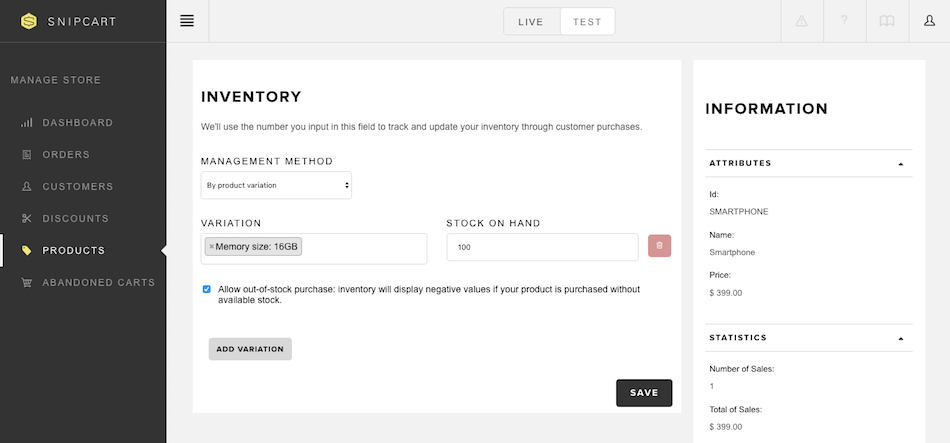
Task: Click the Stock on Hand input field
Action: point(542,247)
